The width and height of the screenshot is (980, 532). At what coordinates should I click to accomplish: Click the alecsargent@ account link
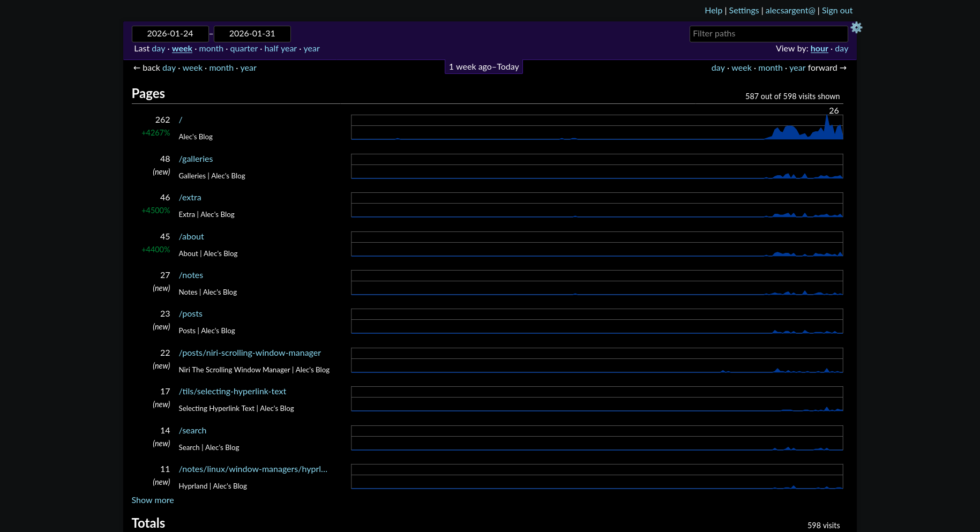click(790, 11)
